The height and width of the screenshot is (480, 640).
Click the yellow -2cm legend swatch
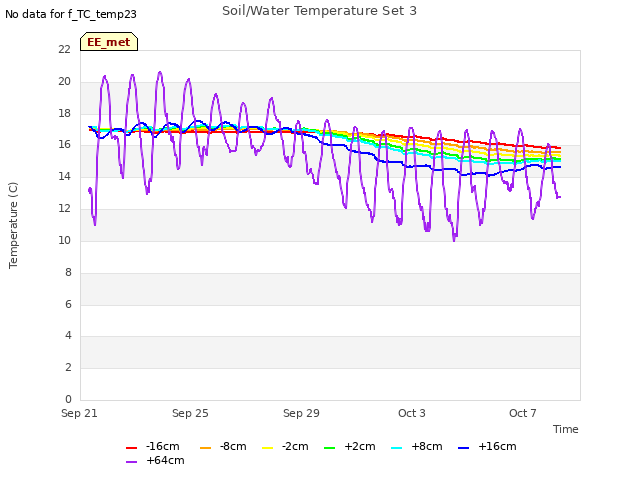pos(267,448)
